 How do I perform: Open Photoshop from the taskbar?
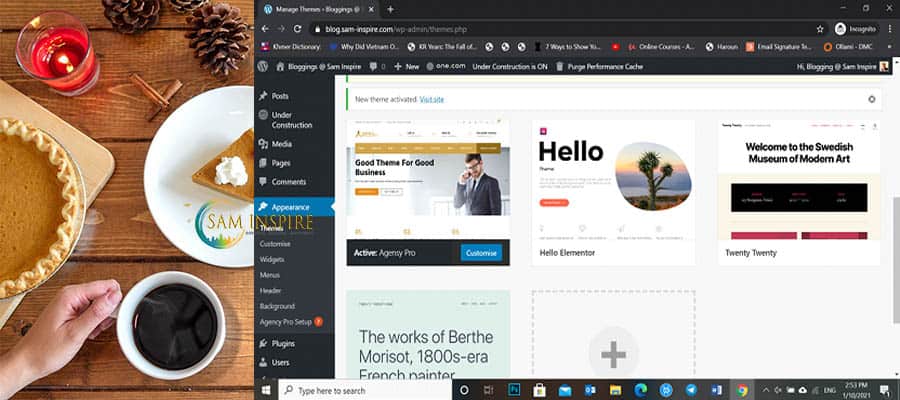(x=514, y=390)
